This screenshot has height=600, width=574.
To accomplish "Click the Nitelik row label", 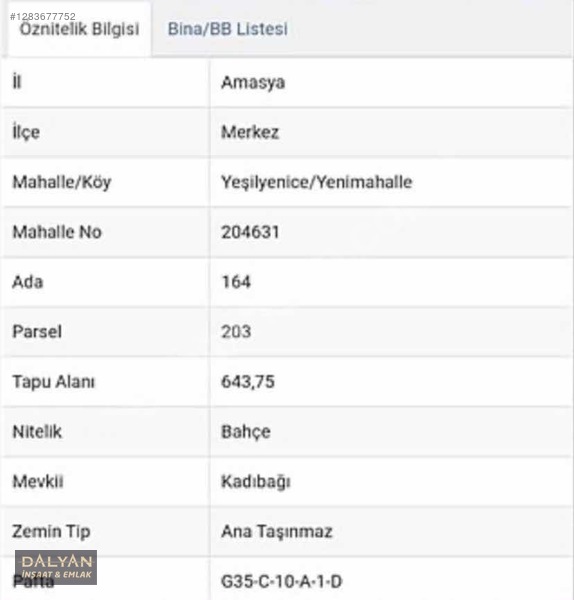I will 37,432.
